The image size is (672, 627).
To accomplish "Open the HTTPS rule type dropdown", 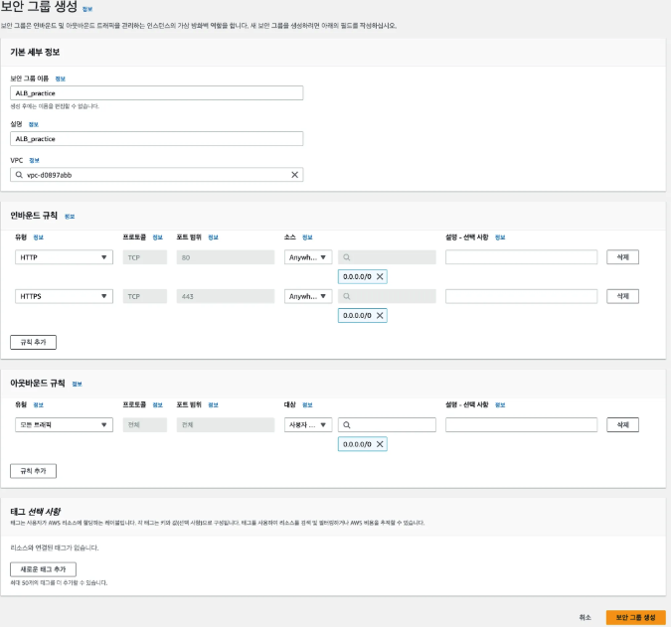I will coord(64,296).
